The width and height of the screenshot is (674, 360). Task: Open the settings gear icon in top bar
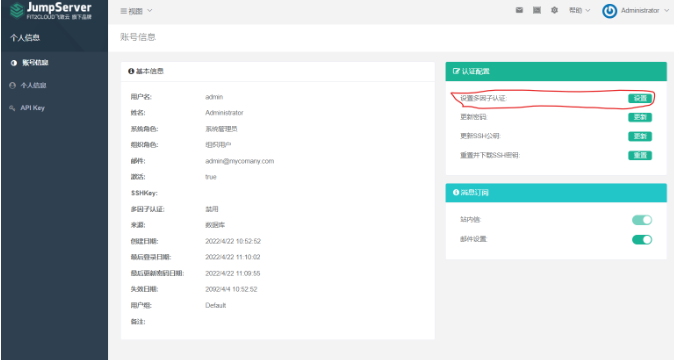click(x=555, y=10)
